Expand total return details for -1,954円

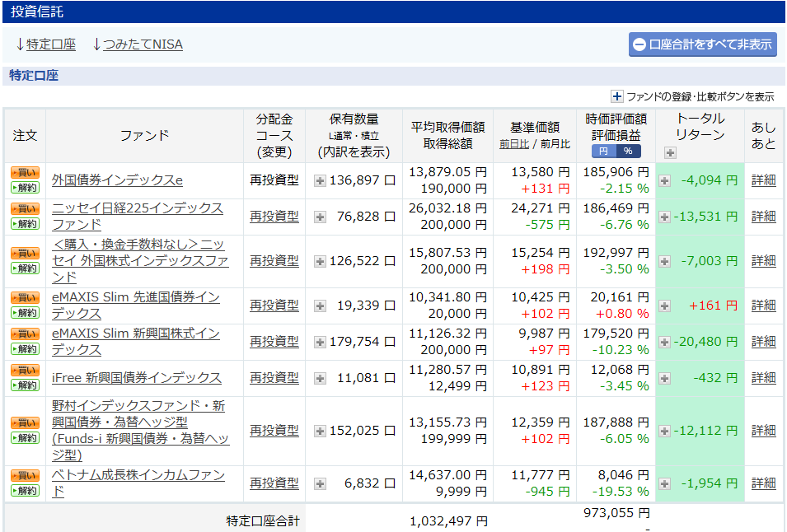click(664, 484)
